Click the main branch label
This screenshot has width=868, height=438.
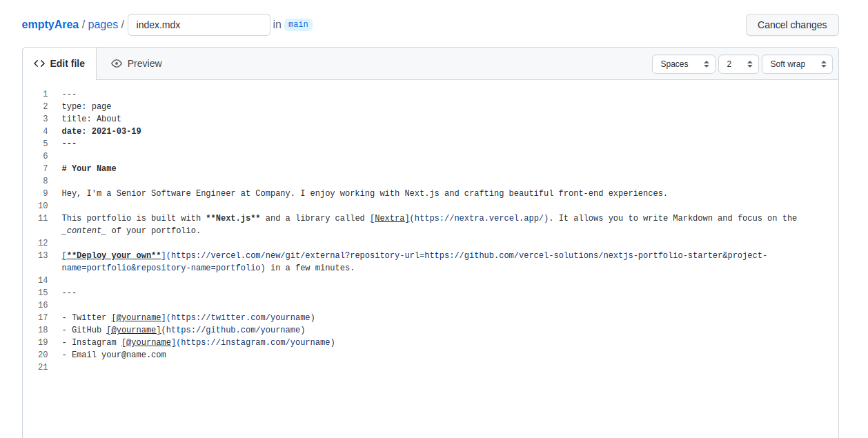pos(298,25)
